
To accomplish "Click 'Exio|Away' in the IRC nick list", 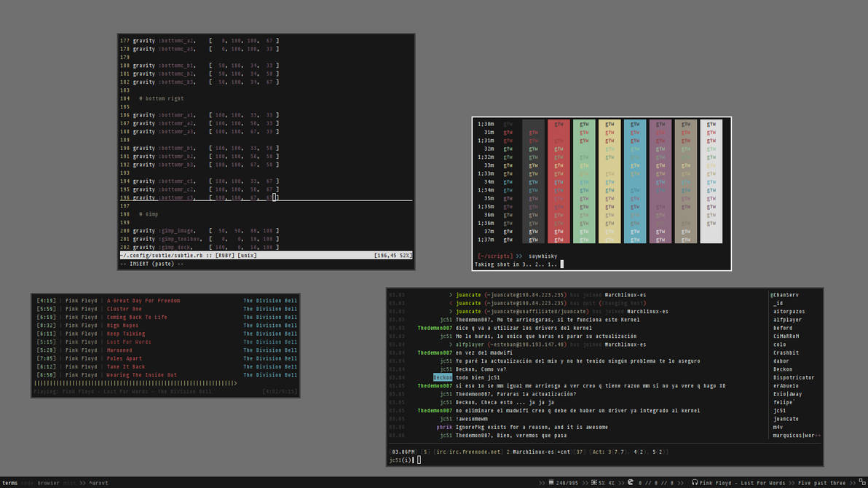I will 787,394.
